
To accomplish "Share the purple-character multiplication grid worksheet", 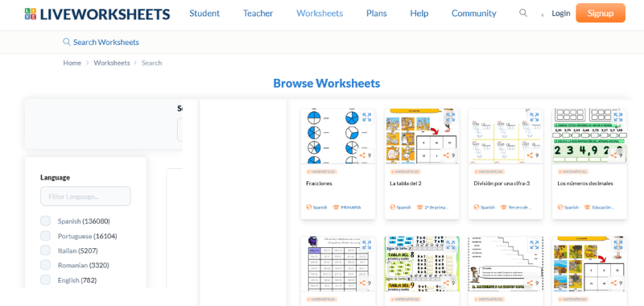I will click(365, 283).
